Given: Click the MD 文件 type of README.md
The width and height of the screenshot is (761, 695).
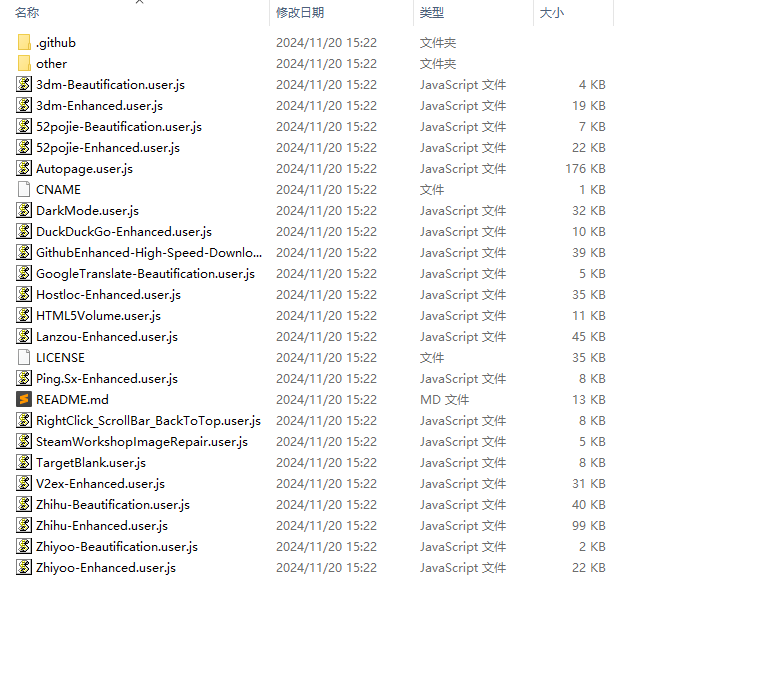Looking at the screenshot, I should [x=444, y=400].
